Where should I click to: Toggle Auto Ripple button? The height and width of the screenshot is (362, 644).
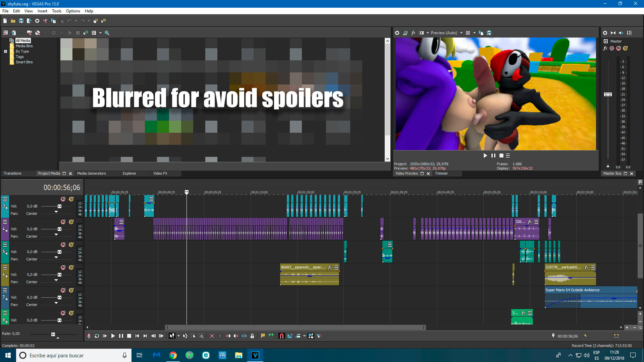pos(298,336)
